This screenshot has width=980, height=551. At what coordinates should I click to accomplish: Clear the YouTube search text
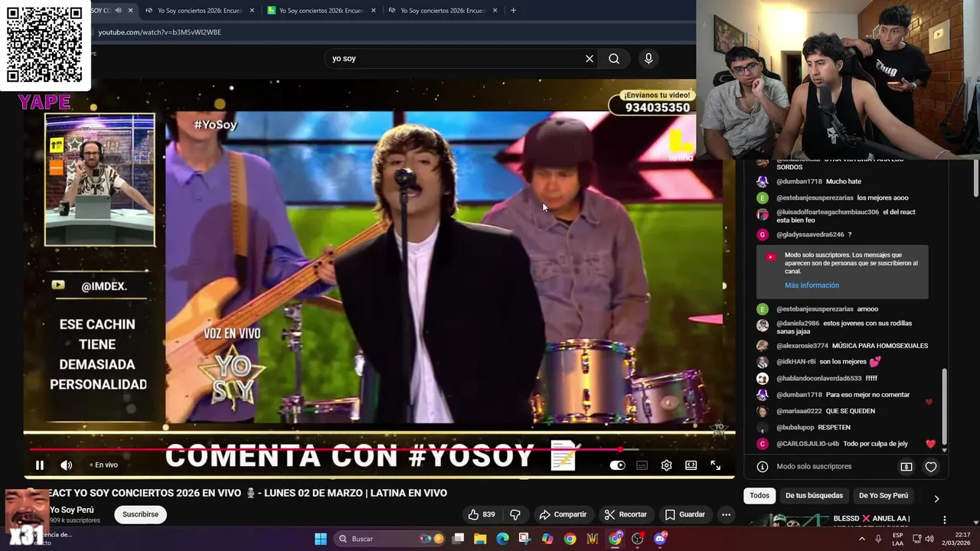[x=590, y=58]
